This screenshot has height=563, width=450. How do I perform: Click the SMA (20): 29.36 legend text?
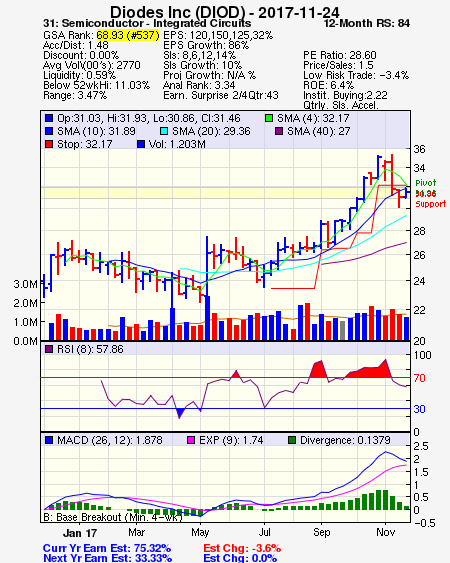click(x=211, y=131)
